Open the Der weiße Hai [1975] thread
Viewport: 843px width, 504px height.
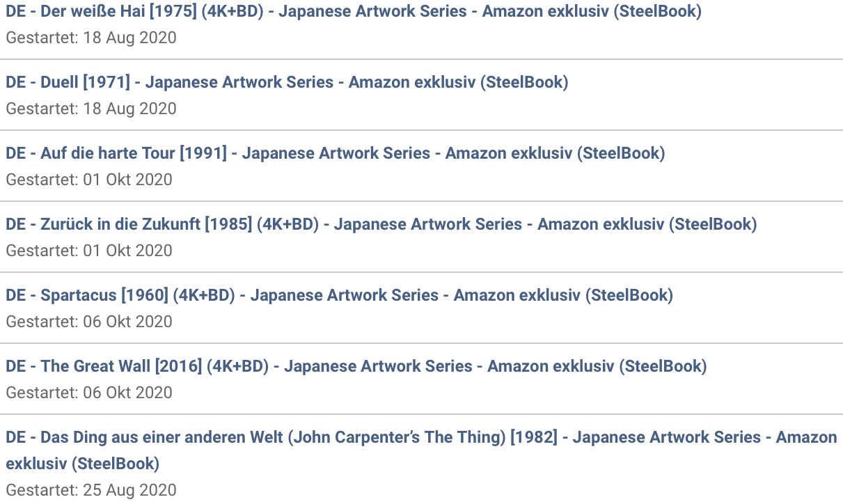click(354, 11)
